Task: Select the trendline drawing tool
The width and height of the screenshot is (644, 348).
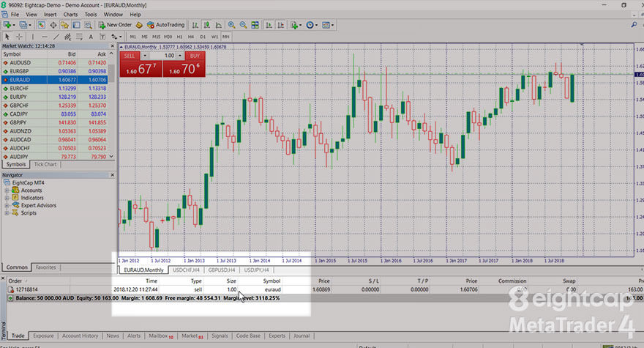Action: [x=56, y=37]
